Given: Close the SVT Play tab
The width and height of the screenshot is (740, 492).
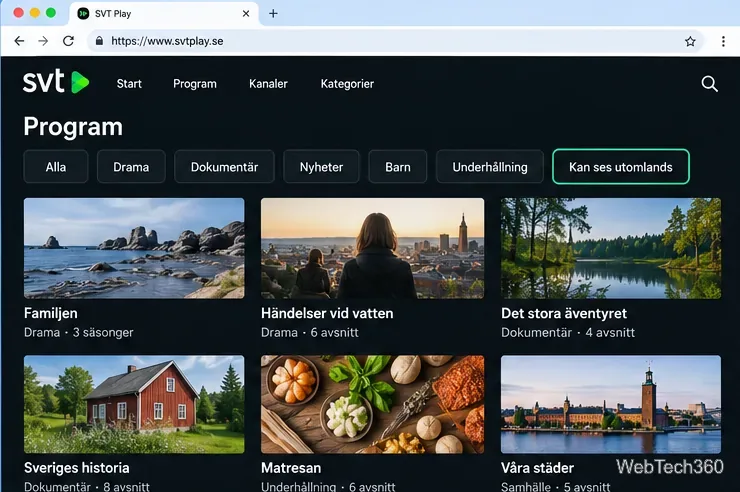Looking at the screenshot, I should 246,14.
